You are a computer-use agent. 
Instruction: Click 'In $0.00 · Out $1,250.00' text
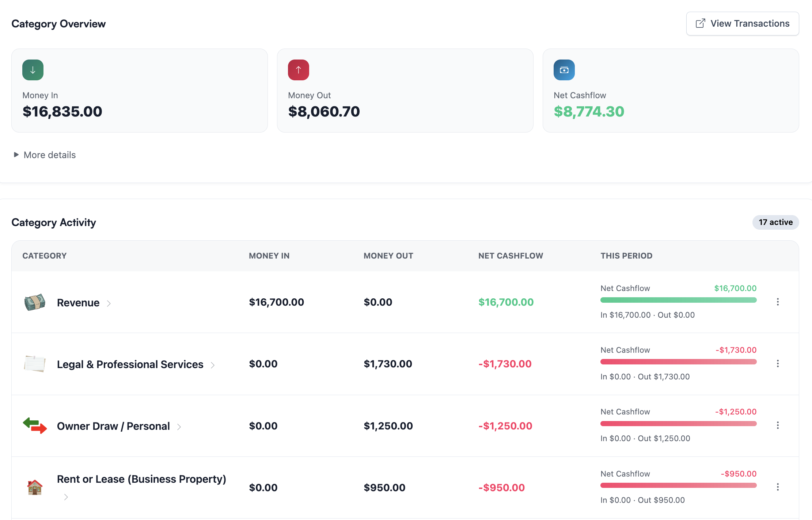645,439
